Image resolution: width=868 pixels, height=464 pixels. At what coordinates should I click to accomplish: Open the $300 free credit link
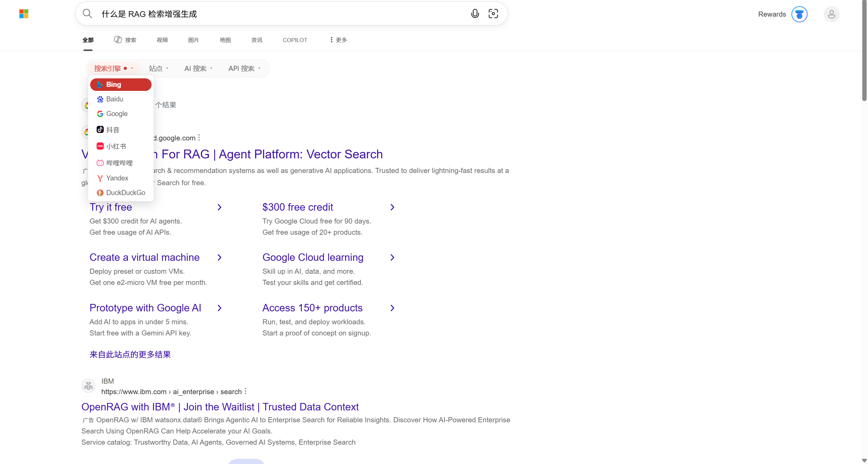(298, 207)
